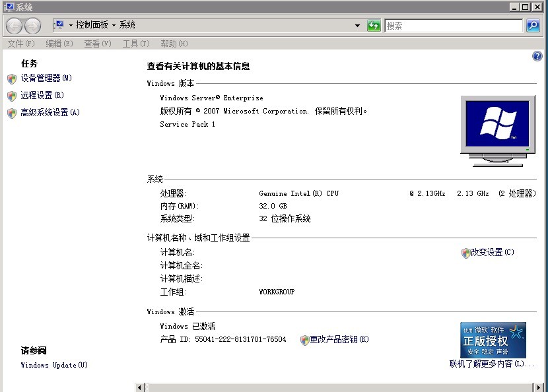Click the (2 处理器) text
Image resolution: width=548 pixels, height=392 pixels.
tap(517, 193)
